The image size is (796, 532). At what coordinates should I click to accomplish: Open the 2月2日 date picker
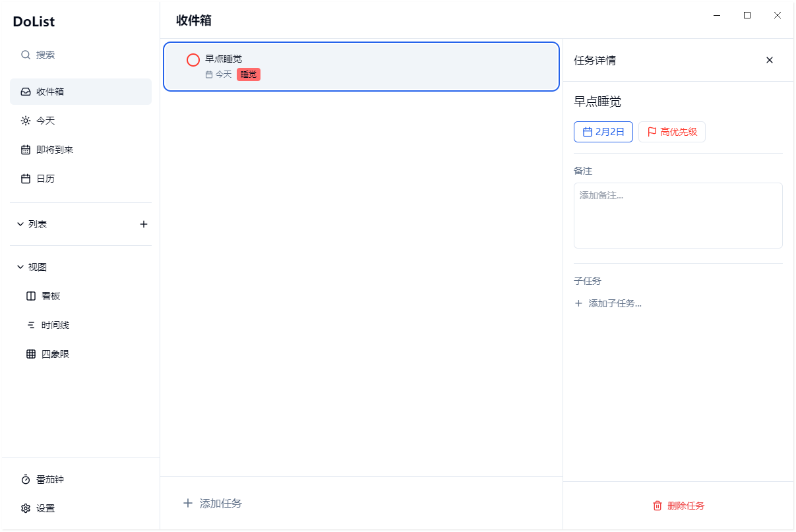pyautogui.click(x=603, y=131)
